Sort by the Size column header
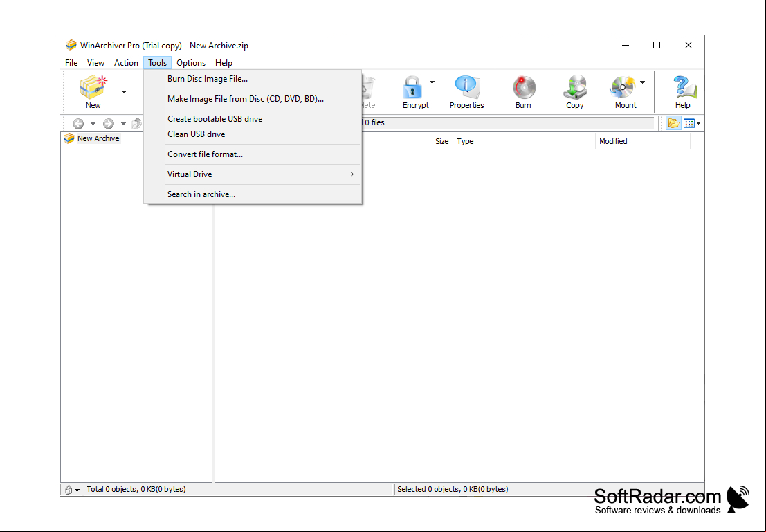This screenshot has height=532, width=766. [441, 141]
